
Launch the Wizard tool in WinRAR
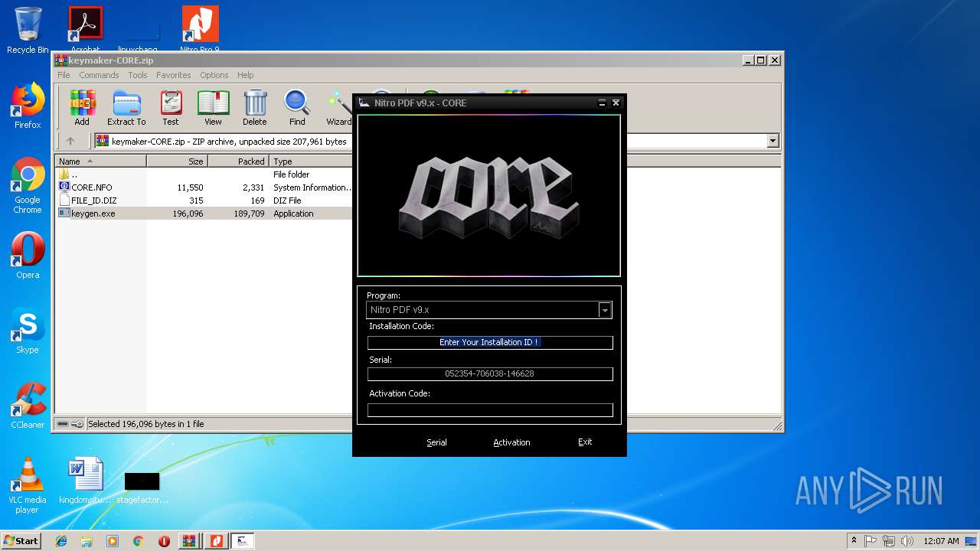[338, 107]
